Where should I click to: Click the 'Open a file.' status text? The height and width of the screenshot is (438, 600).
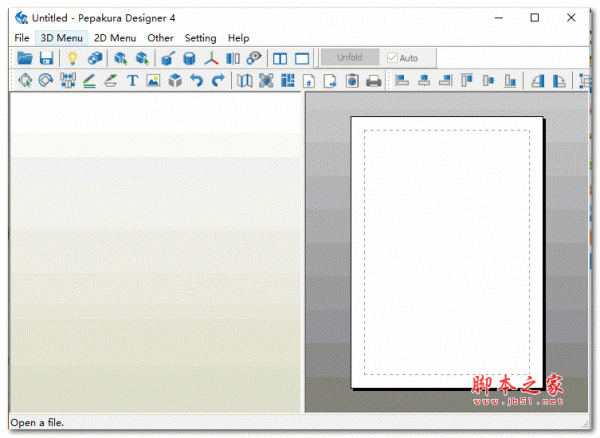tap(37, 423)
